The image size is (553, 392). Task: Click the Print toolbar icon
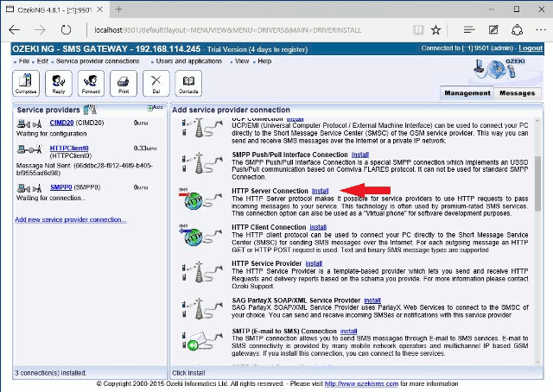pyautogui.click(x=124, y=83)
